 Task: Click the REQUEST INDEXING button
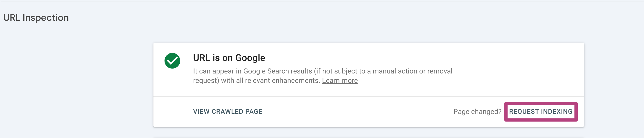pos(541,112)
